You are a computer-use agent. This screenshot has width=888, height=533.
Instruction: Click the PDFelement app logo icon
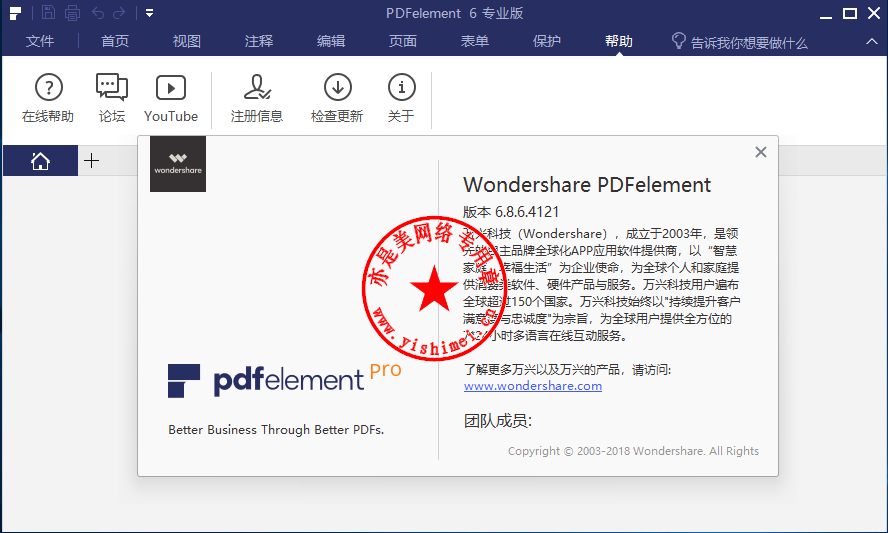(16, 13)
